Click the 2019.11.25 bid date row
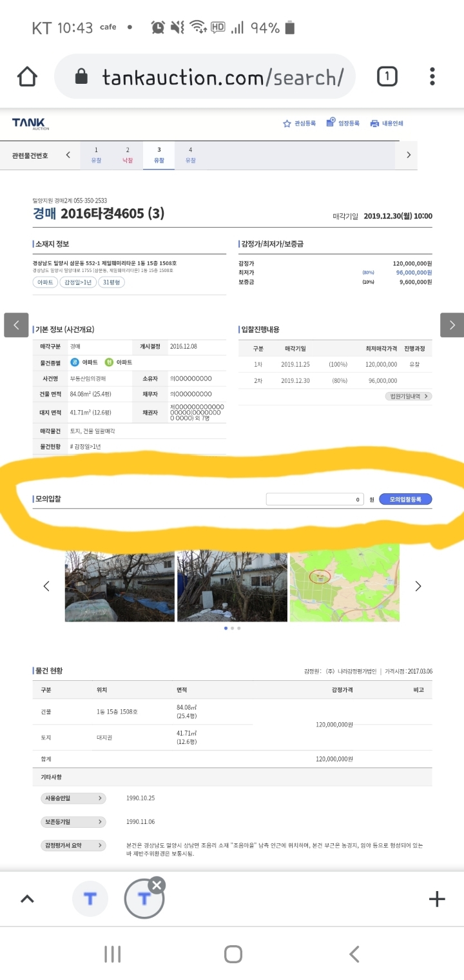 click(335, 364)
